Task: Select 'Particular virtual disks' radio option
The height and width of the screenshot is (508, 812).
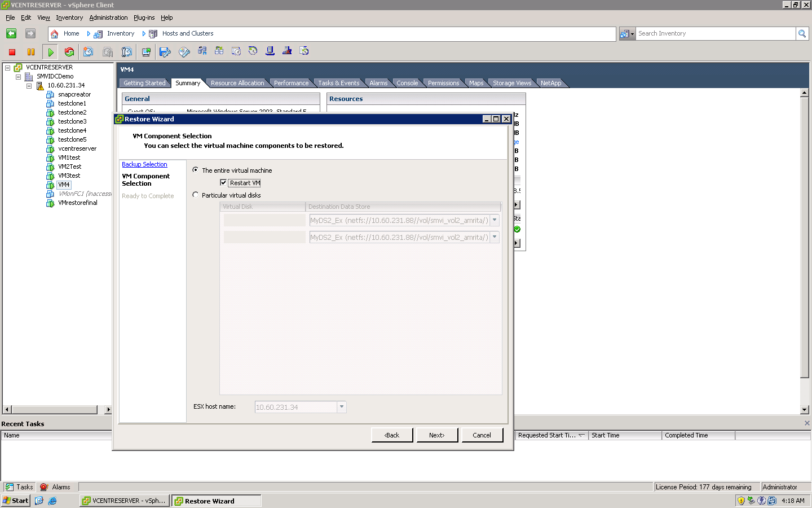Action: coord(196,195)
